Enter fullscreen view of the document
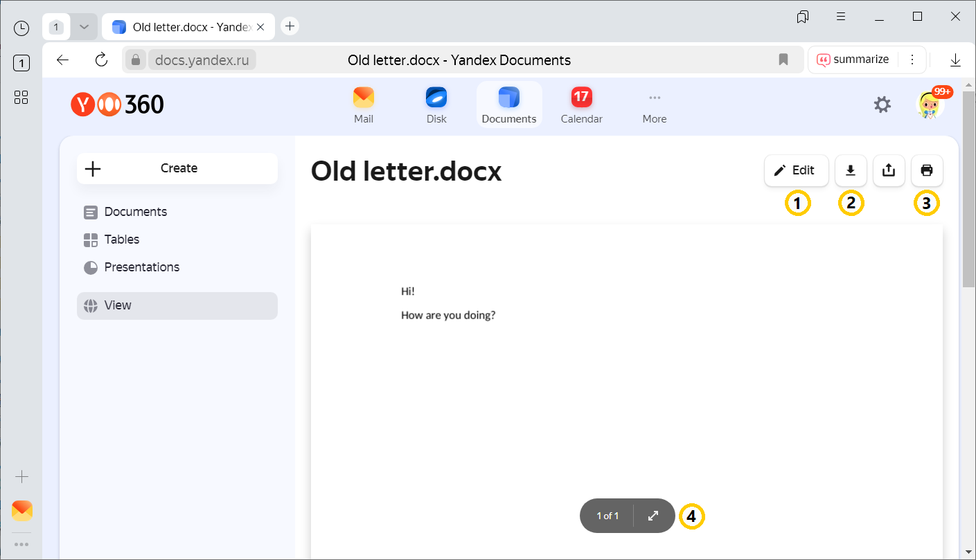Screen dimensions: 976x560 point(652,515)
